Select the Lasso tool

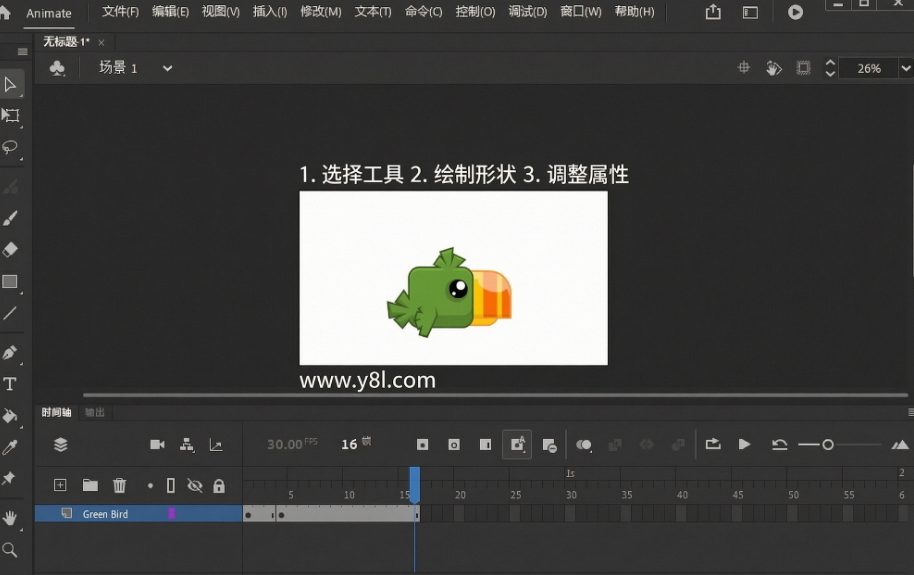(10, 147)
